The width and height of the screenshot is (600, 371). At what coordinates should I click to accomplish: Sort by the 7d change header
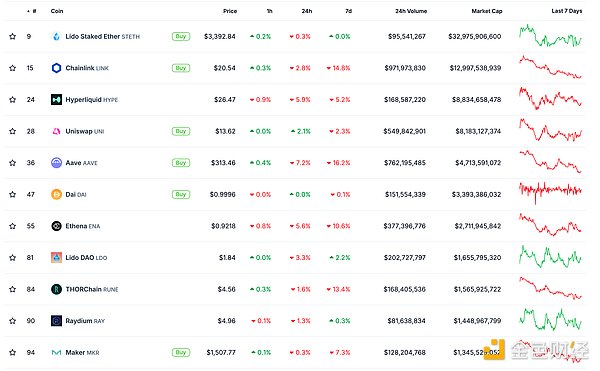(348, 11)
